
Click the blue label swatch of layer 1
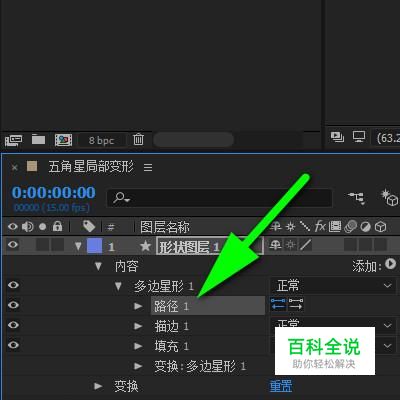click(94, 246)
